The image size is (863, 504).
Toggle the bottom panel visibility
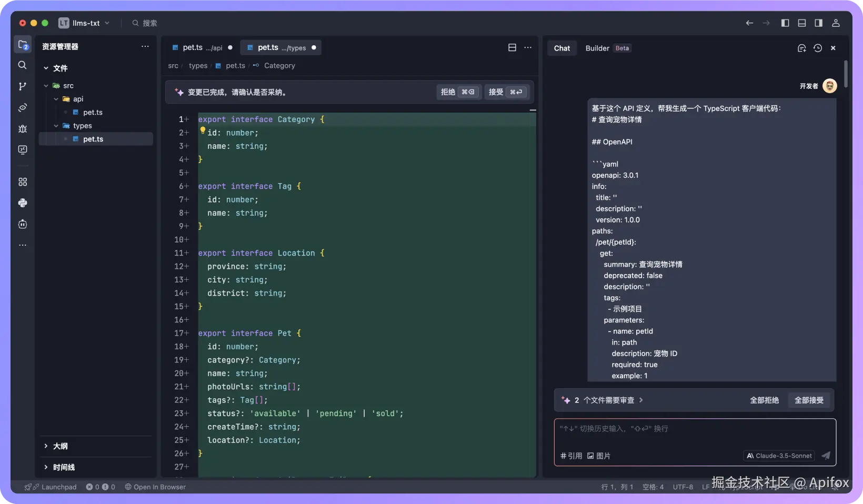pos(802,23)
